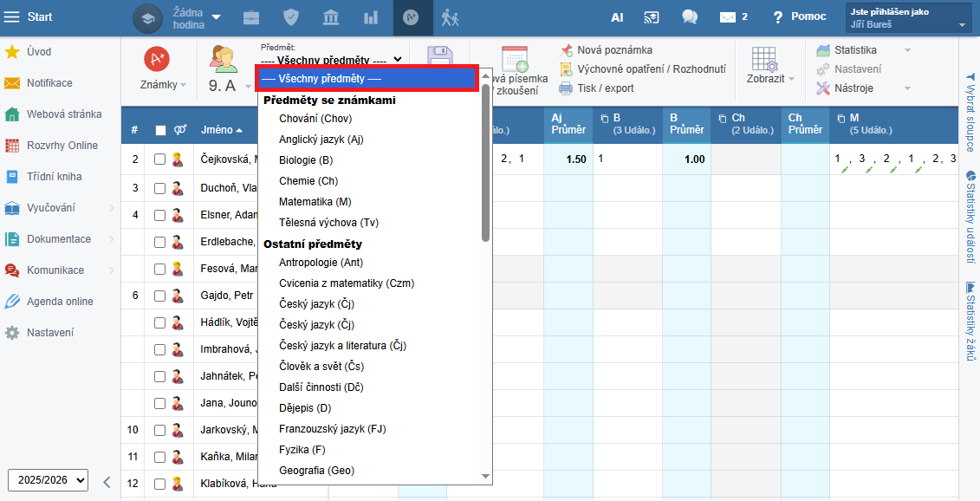This screenshot has width=980, height=501.
Task: Open the chat bubbles icon
Action: click(690, 17)
